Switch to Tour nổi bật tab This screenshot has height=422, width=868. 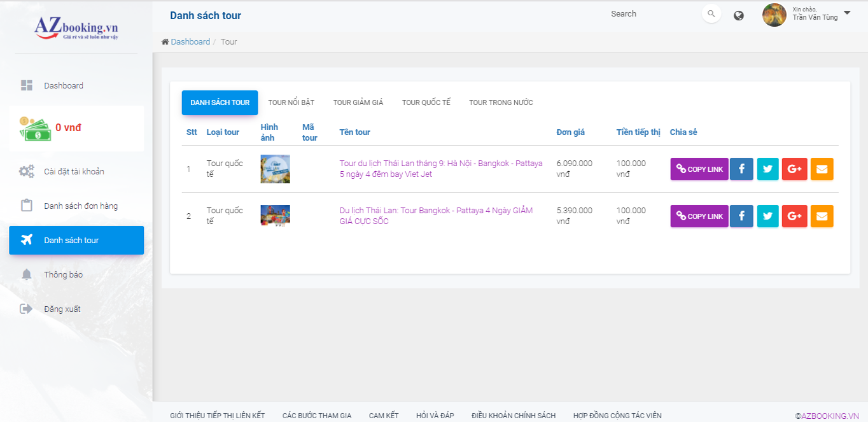[291, 102]
